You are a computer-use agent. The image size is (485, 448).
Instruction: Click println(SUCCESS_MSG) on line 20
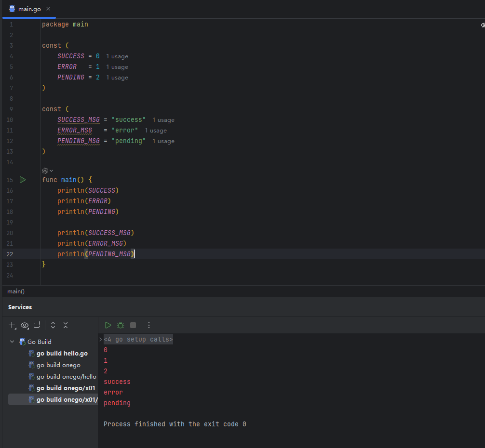[x=95, y=233]
